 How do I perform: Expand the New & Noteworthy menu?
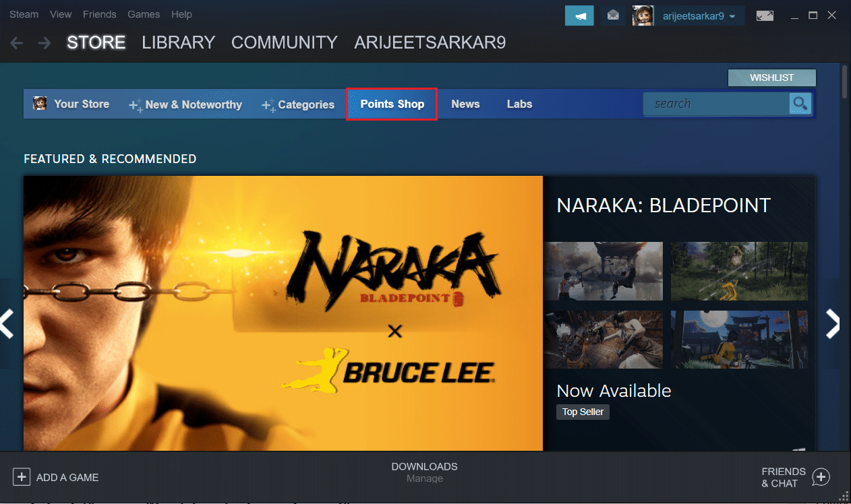[186, 104]
